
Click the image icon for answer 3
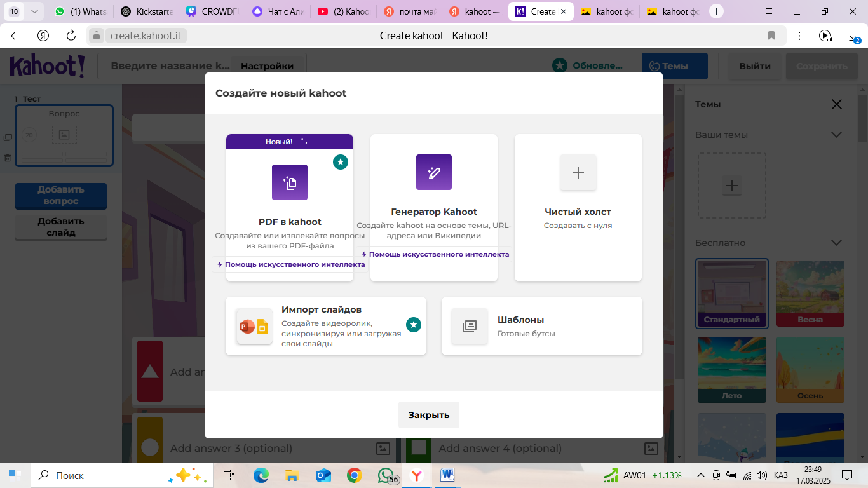383,448
